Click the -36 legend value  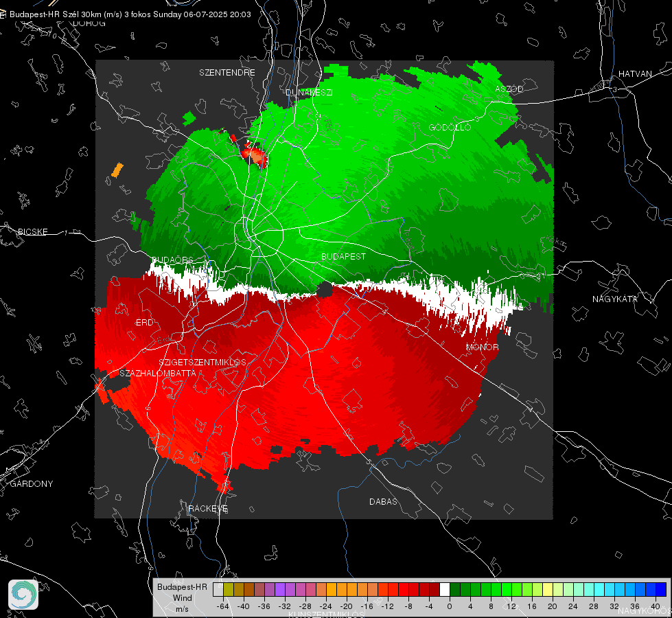264,606
